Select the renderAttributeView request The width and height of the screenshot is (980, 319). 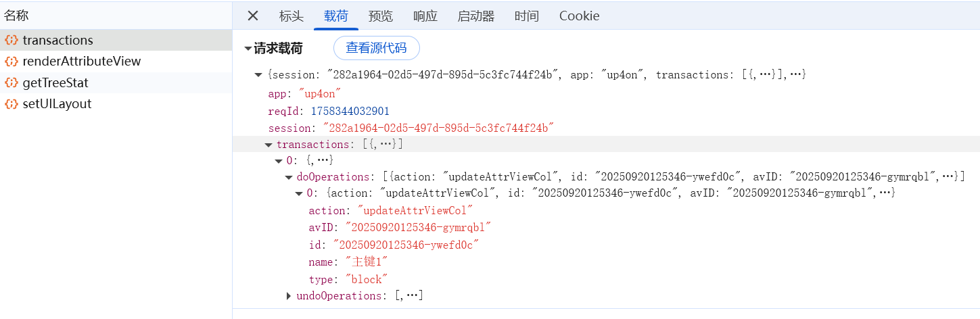pos(81,62)
